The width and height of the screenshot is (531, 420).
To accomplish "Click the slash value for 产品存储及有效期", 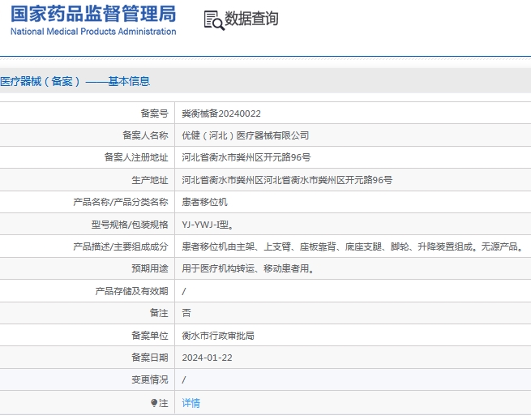I will point(184,291).
